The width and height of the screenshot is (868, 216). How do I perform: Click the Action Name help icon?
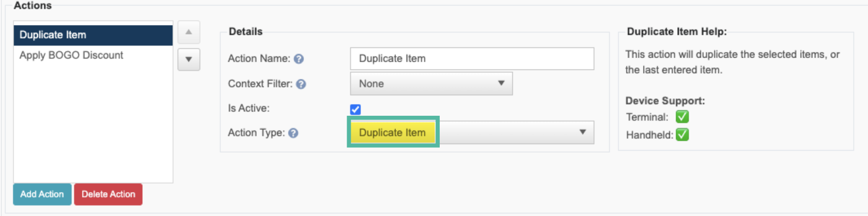(299, 59)
